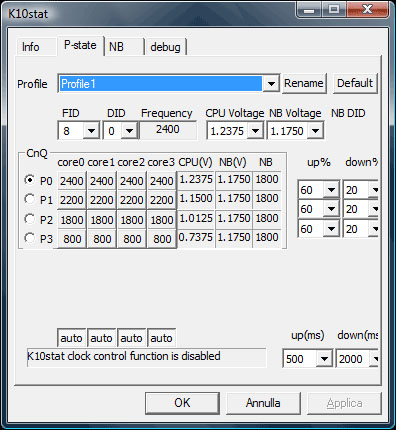Click the Rename button
Image resolution: width=396 pixels, height=430 pixels.
(x=304, y=83)
